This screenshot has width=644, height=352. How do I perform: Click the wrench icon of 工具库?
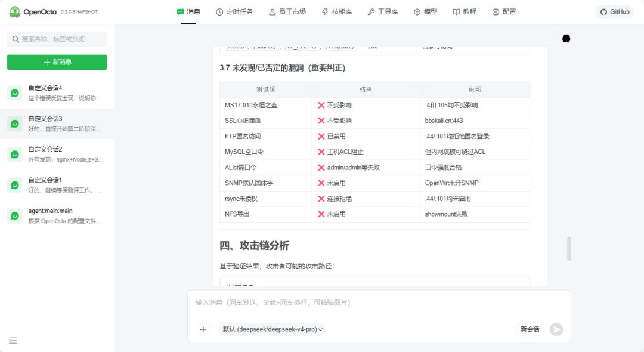click(371, 12)
